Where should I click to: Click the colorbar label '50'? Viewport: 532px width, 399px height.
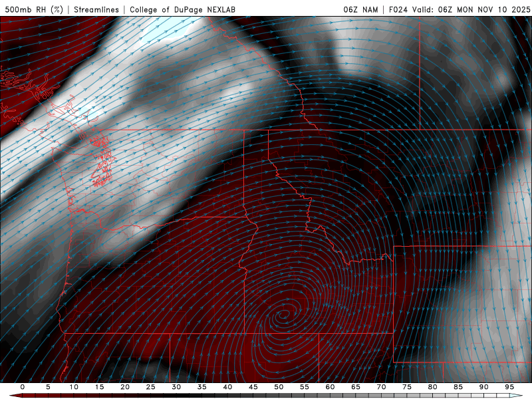[279, 387]
